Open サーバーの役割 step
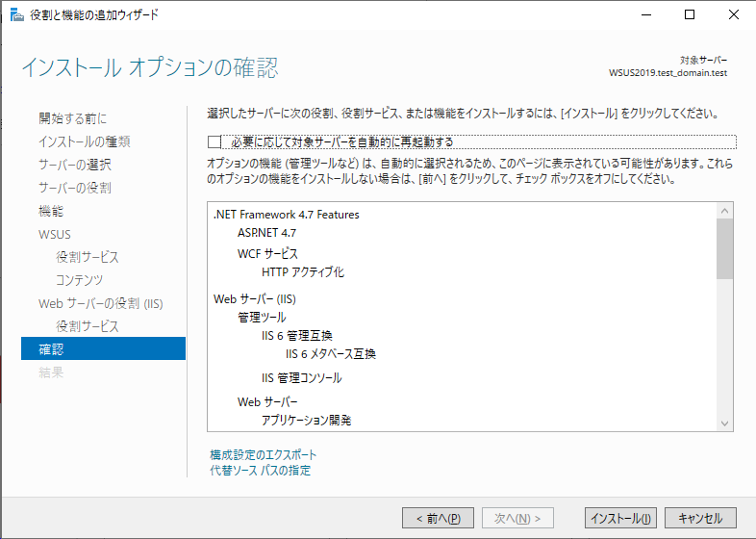756x539 pixels. [x=75, y=188]
